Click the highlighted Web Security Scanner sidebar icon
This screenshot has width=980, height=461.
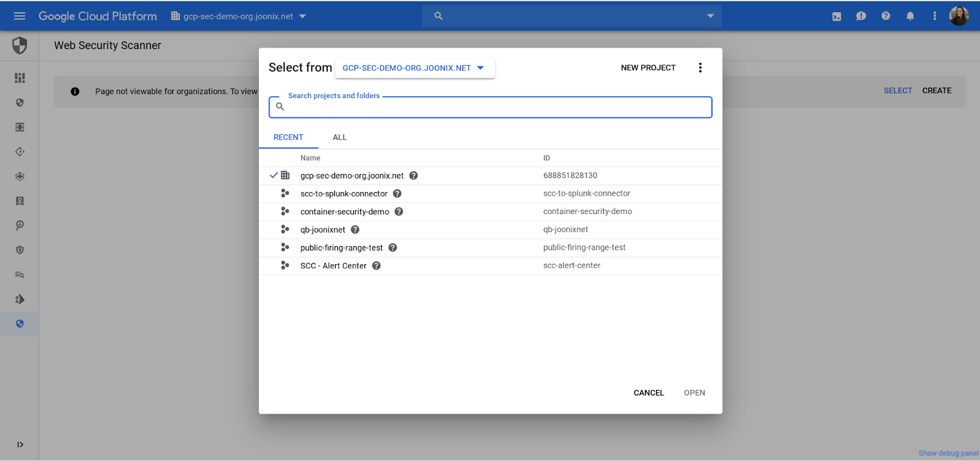(x=20, y=324)
